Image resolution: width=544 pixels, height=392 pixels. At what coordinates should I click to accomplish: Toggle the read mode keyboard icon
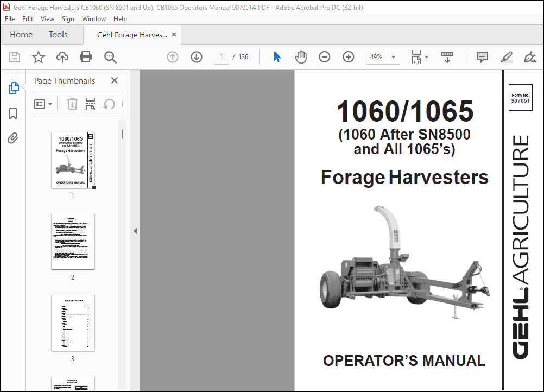pyautogui.click(x=447, y=57)
